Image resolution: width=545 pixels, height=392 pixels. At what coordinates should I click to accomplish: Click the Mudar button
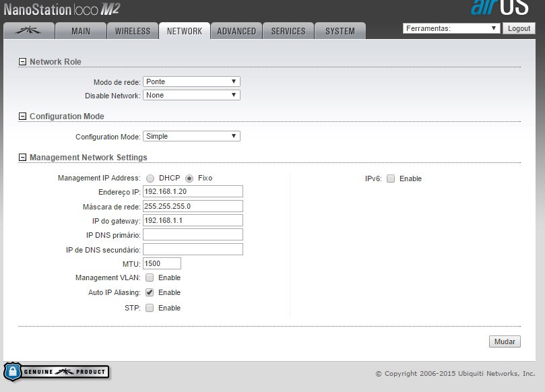(x=505, y=341)
